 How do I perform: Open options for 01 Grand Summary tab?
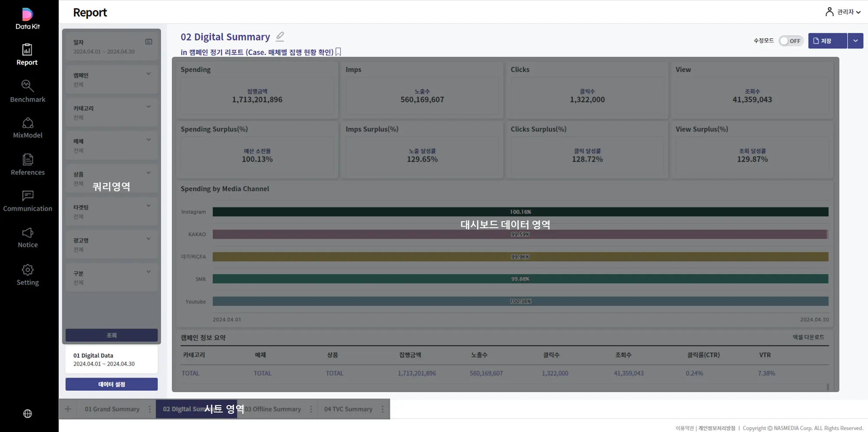coord(150,409)
